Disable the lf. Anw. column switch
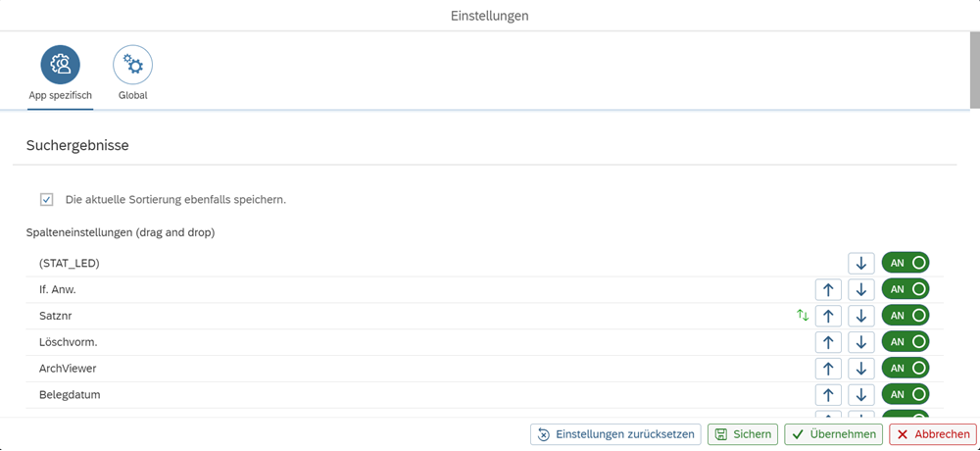Screen dimensions: 980x451 [906, 289]
